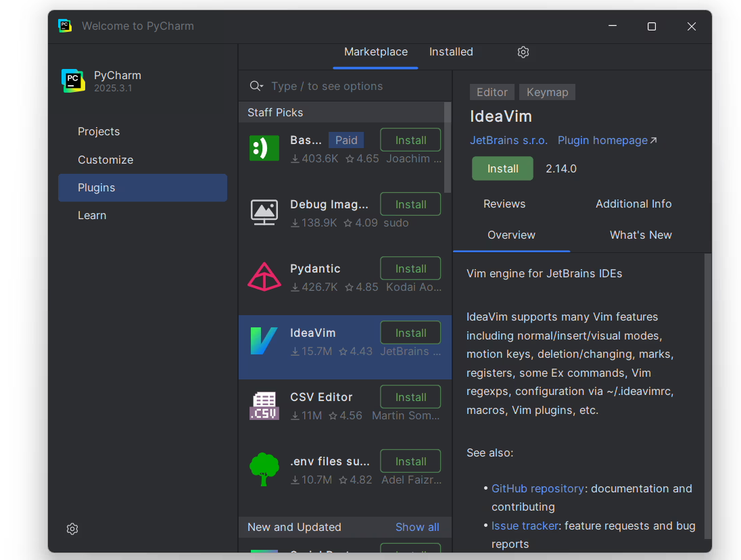Select the Overview tab
The image size is (741, 560).
pos(511,235)
